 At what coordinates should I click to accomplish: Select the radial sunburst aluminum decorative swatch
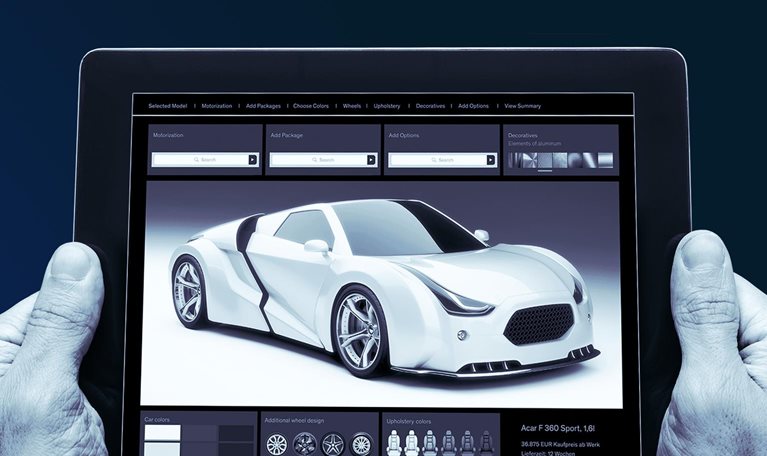[530, 160]
